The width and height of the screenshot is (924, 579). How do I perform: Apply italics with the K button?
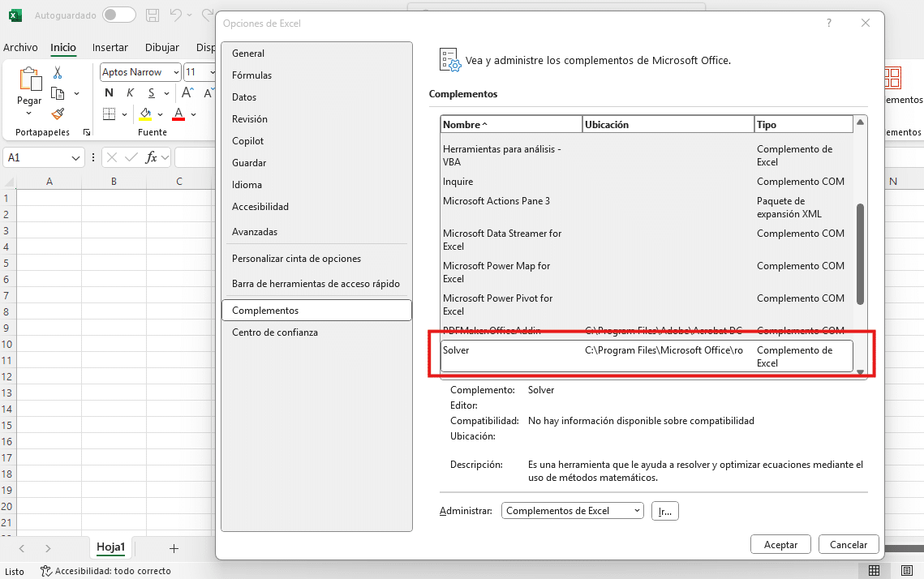[x=131, y=92]
